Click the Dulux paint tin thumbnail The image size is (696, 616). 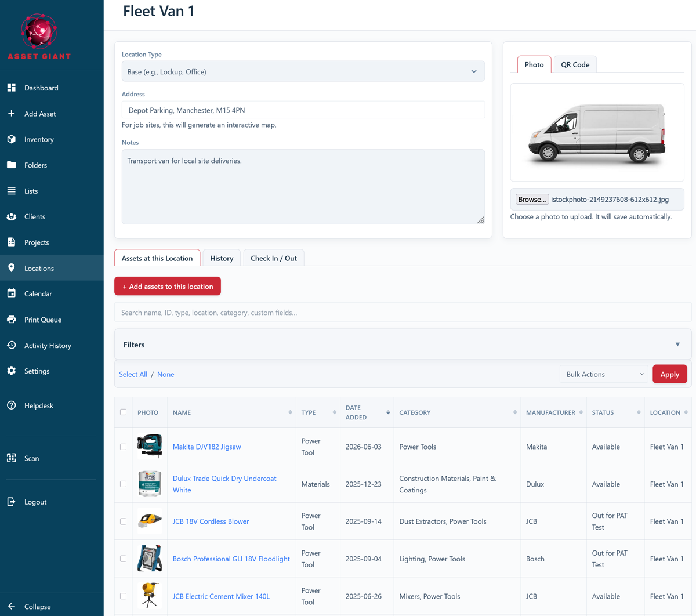pos(150,483)
